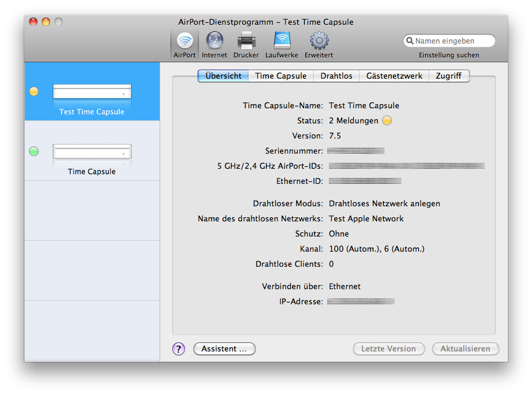Start the Assistent … button
Image resolution: width=532 pixels, height=395 pixels.
(x=224, y=348)
